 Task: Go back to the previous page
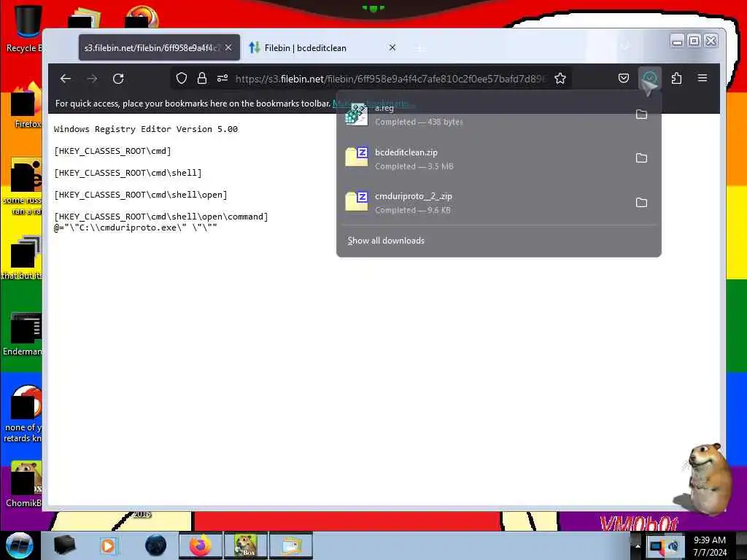(65, 79)
